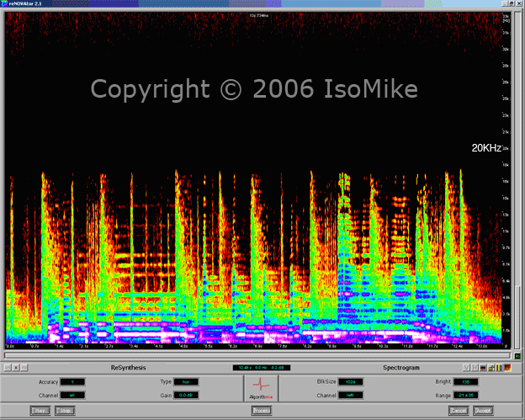Click the ReSynthesis section label
The height and width of the screenshot is (420, 525).
coord(128,368)
